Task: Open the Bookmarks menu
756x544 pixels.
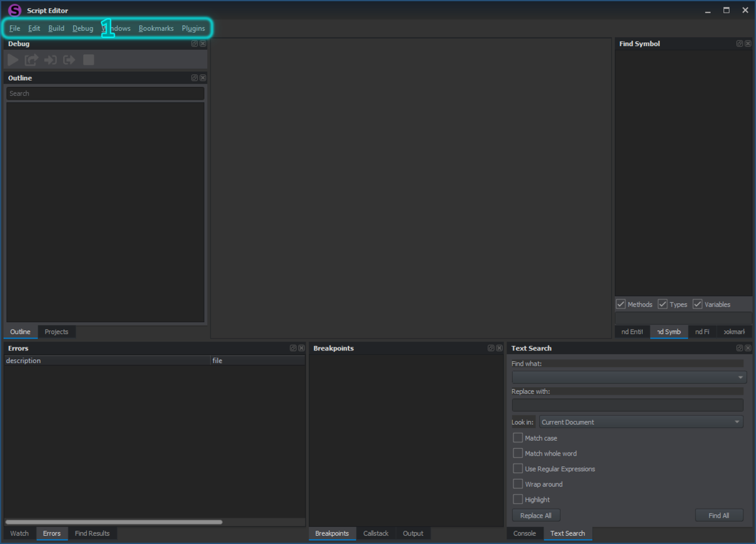Action: (x=156, y=28)
